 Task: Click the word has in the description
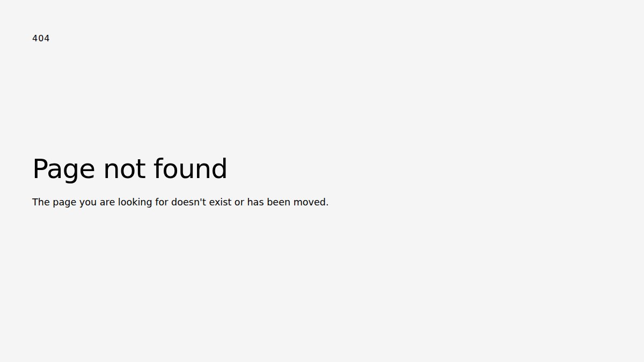pos(255,202)
